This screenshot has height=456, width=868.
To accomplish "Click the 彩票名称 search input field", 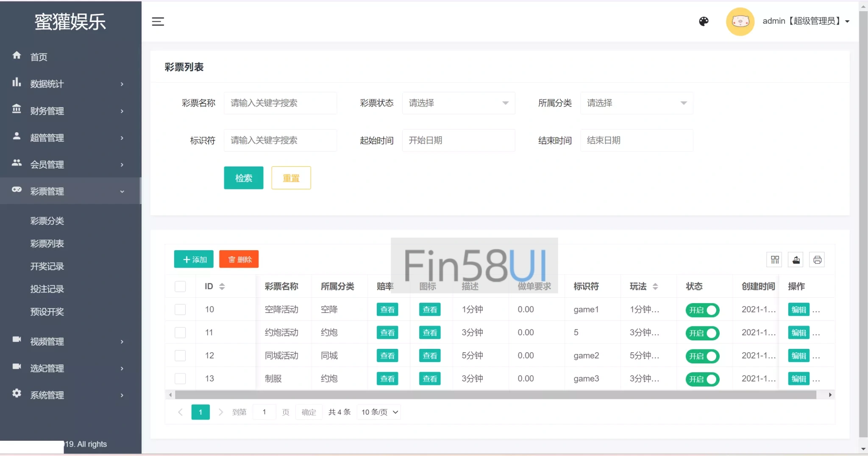I will 280,103.
